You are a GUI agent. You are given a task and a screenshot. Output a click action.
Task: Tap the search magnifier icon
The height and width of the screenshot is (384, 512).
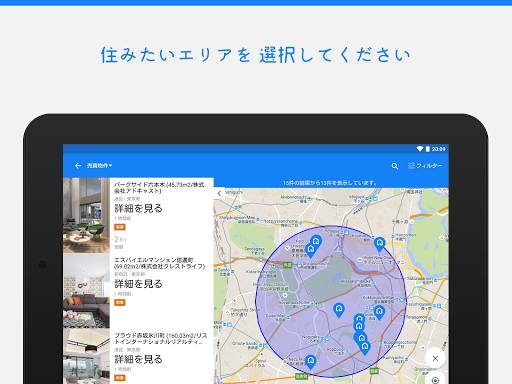click(x=395, y=166)
